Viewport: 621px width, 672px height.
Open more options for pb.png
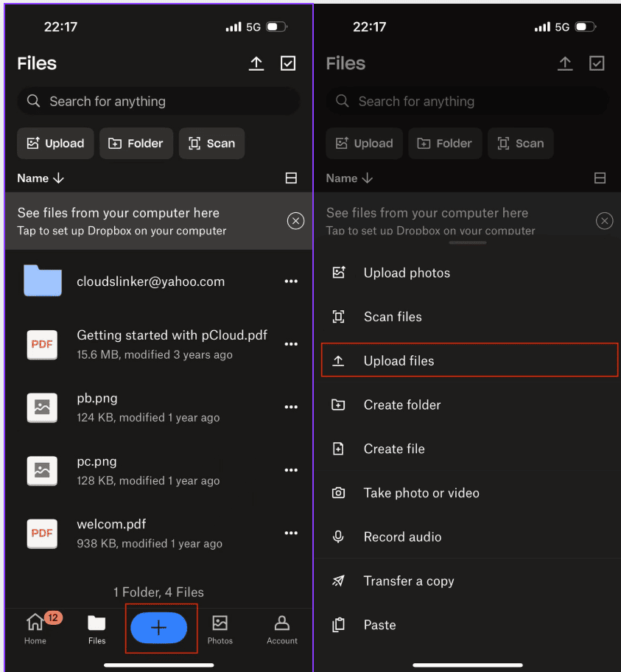coord(291,407)
